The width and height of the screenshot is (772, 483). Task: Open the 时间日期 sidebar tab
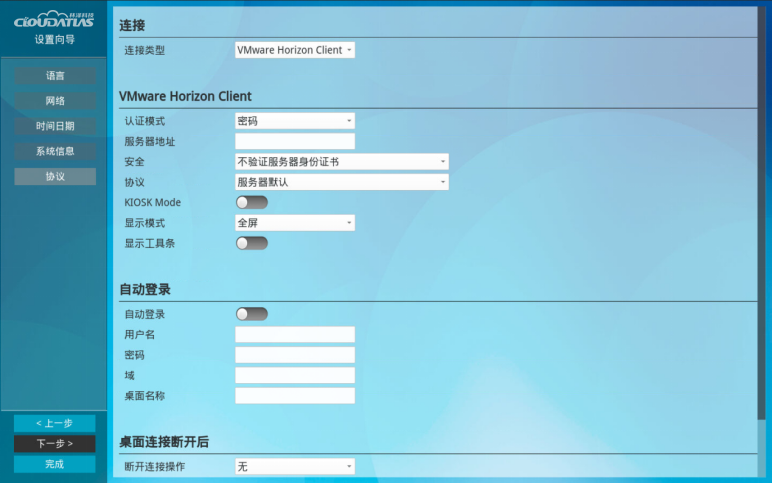pyautogui.click(x=55, y=126)
